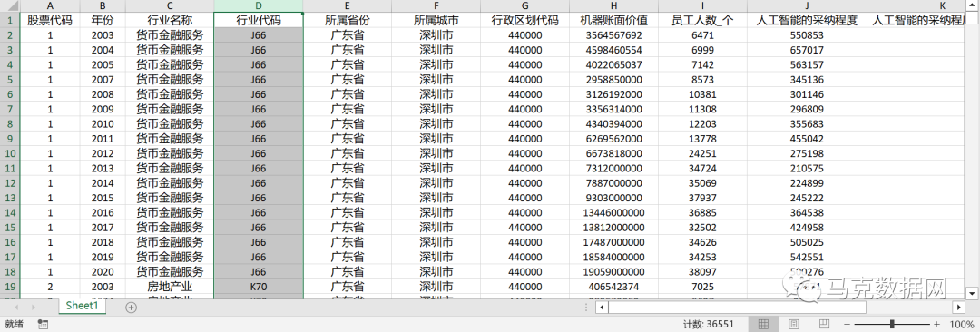The height and width of the screenshot is (332, 980).
Task: Switch to Page Layout view icon
Action: click(x=793, y=324)
